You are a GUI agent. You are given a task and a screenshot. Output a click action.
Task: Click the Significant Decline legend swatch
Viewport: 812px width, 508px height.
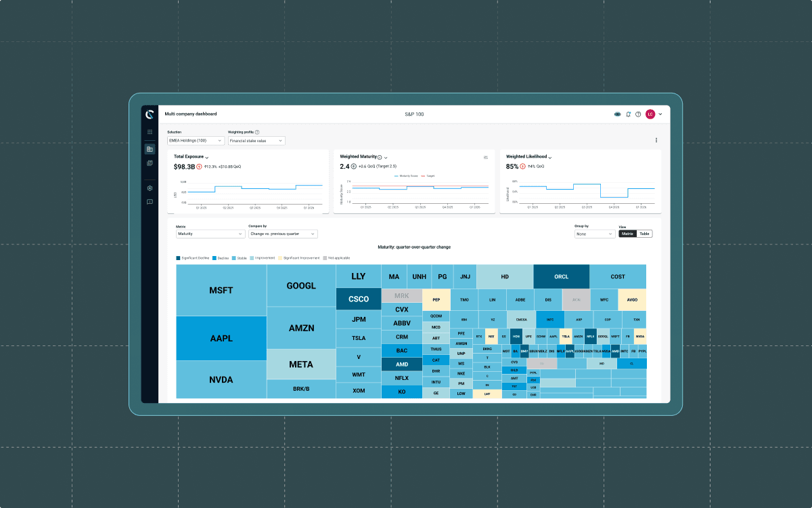[179, 258]
